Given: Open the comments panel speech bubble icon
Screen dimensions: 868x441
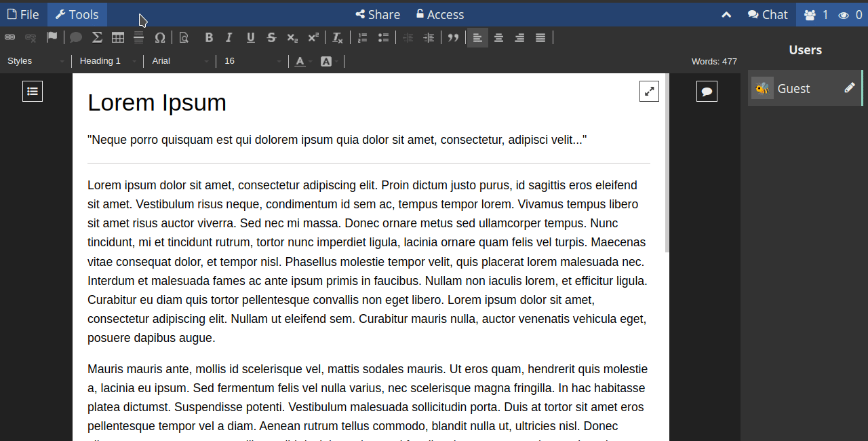Looking at the screenshot, I should 707,91.
